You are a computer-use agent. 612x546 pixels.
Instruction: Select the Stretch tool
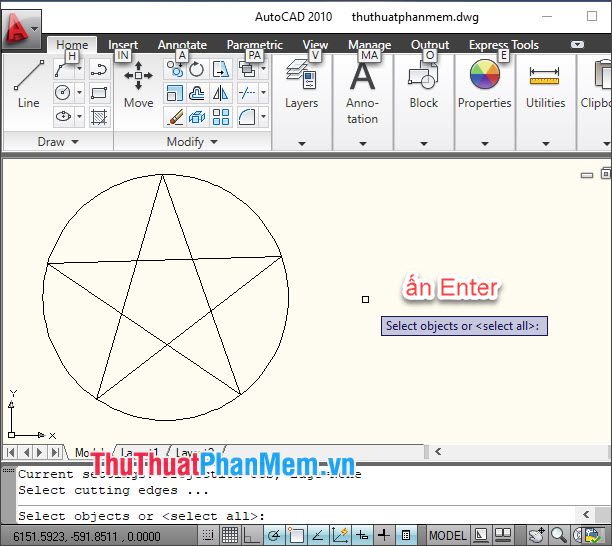click(221, 69)
